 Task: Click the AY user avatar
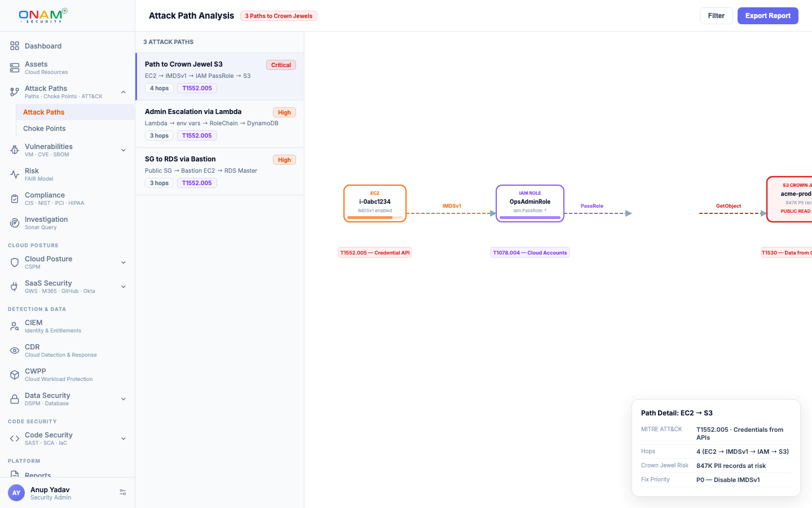coord(16,493)
